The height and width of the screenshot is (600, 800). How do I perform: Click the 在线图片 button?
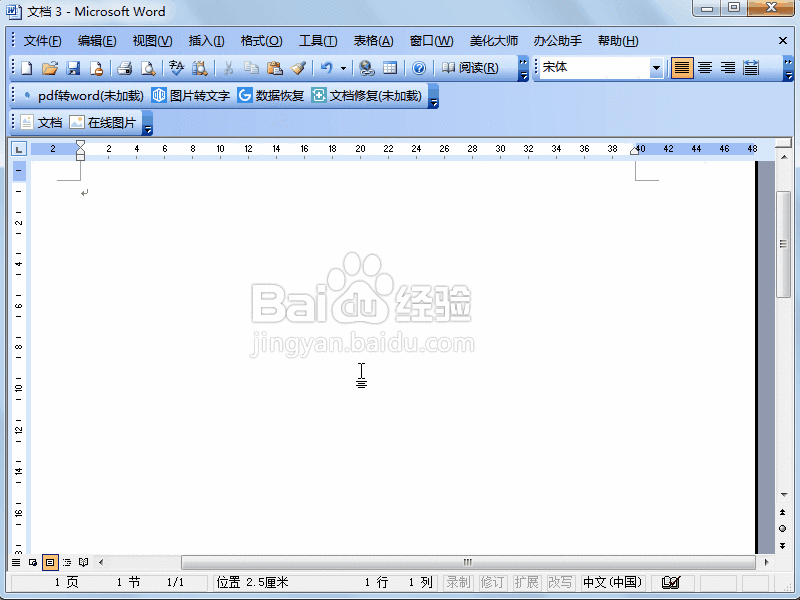(x=110, y=122)
